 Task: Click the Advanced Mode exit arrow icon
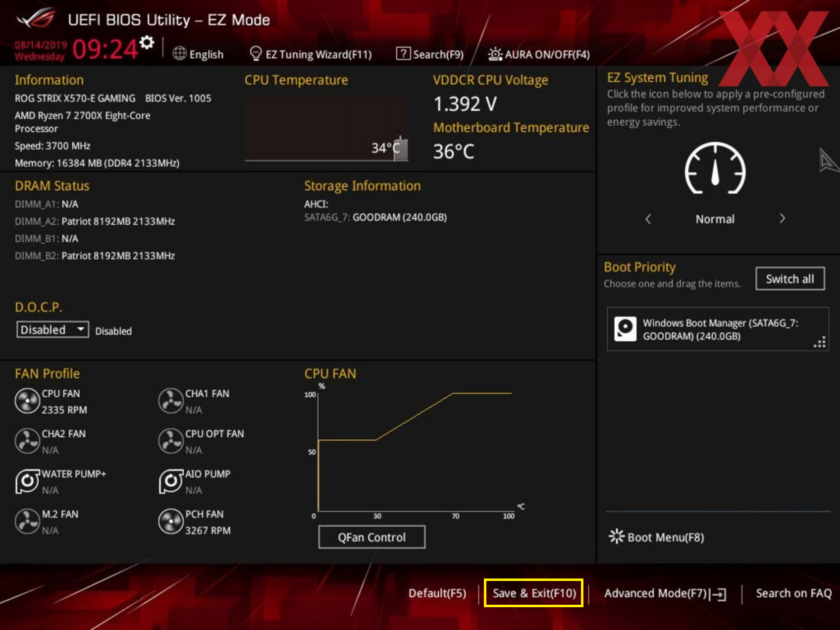coord(718,594)
